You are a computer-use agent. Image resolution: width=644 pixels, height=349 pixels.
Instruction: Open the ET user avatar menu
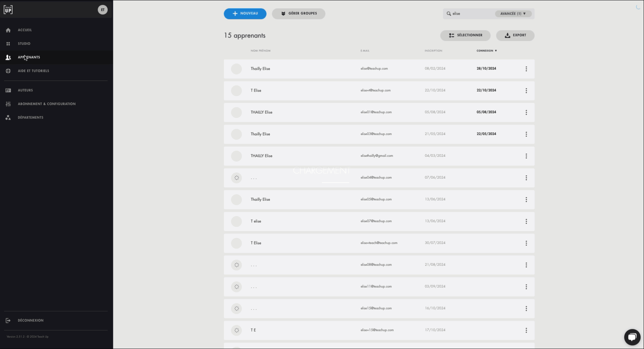tap(103, 10)
